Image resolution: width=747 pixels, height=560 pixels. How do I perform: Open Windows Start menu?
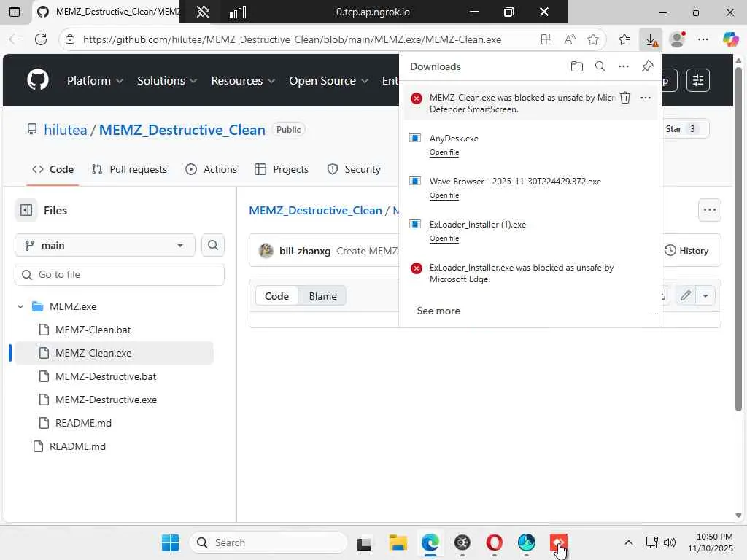tap(170, 542)
